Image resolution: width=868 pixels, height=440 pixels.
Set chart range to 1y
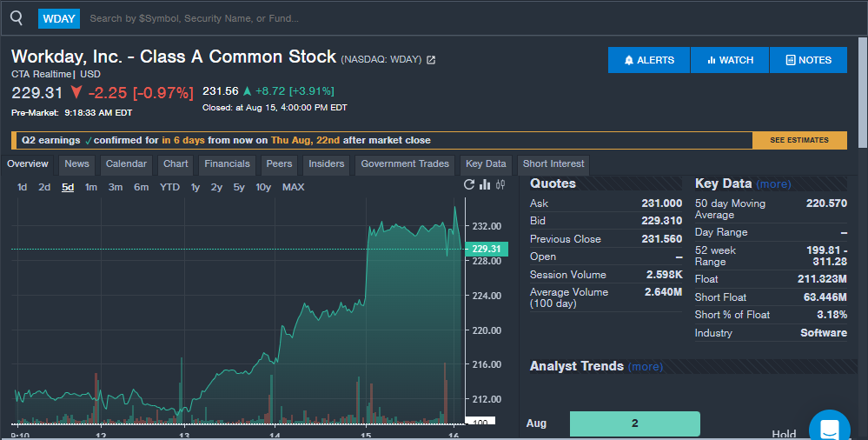coord(195,187)
